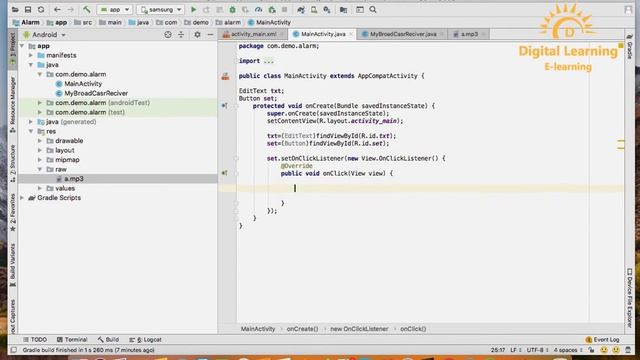Click first smiley feedback icon in status bar
This screenshot has height=360, width=640.
click(604, 350)
